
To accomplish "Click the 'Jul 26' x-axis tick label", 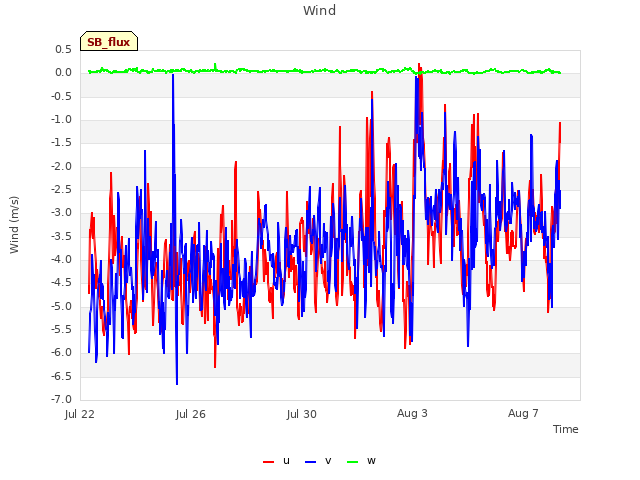I will (191, 414).
